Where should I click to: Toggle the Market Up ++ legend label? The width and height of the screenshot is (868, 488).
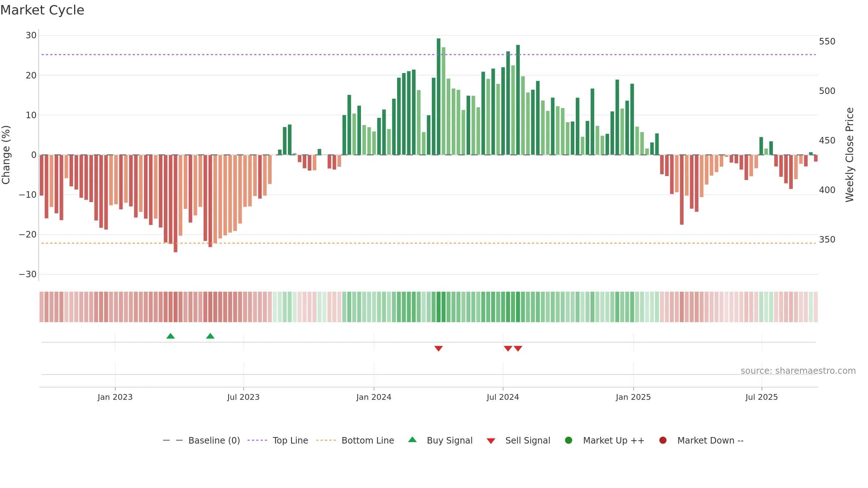coord(614,440)
